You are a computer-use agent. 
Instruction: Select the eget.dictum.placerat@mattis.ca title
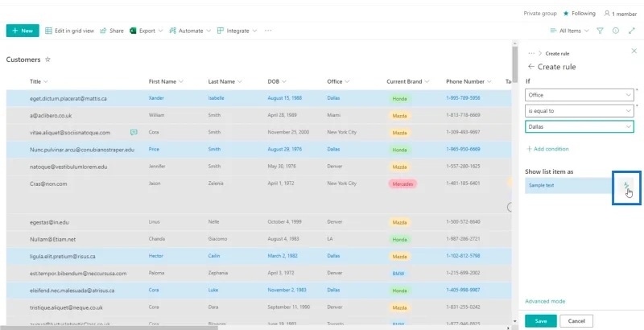(68, 98)
